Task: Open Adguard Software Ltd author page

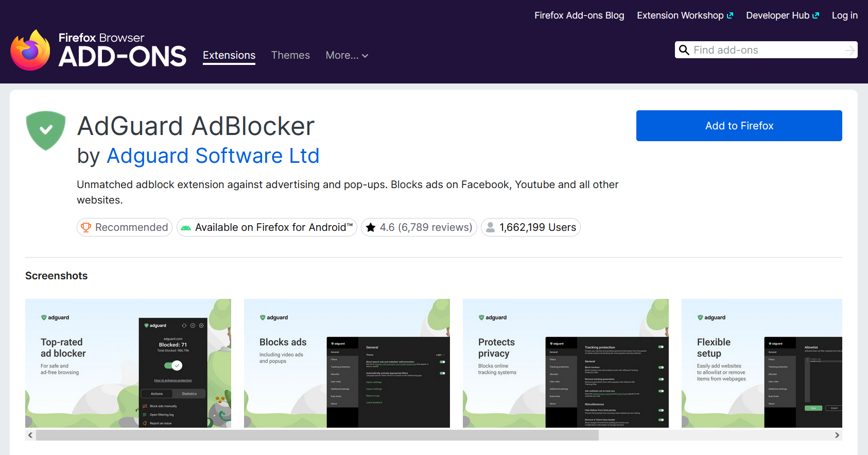Action: 213,156
